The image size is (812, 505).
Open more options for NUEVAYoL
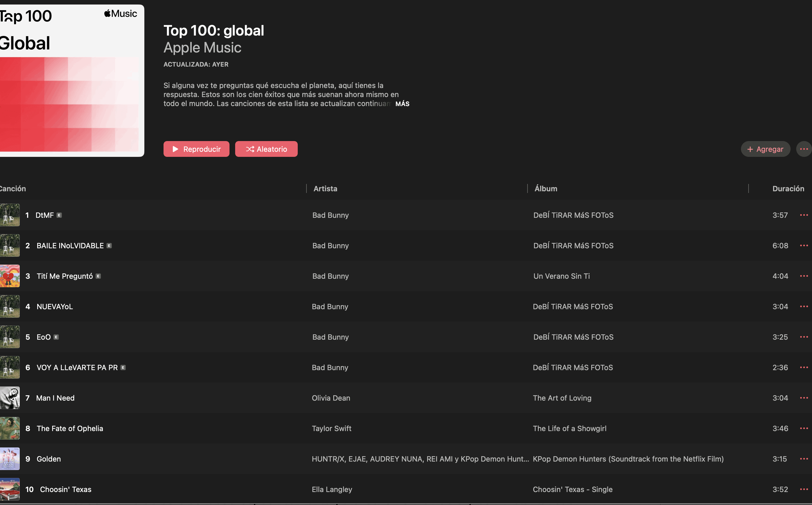pos(804,307)
